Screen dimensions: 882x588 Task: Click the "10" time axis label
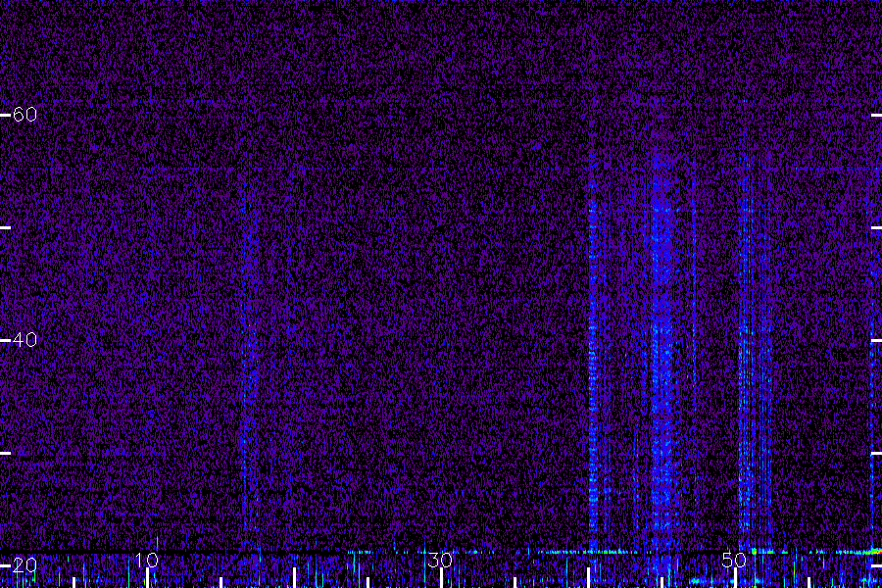click(147, 560)
